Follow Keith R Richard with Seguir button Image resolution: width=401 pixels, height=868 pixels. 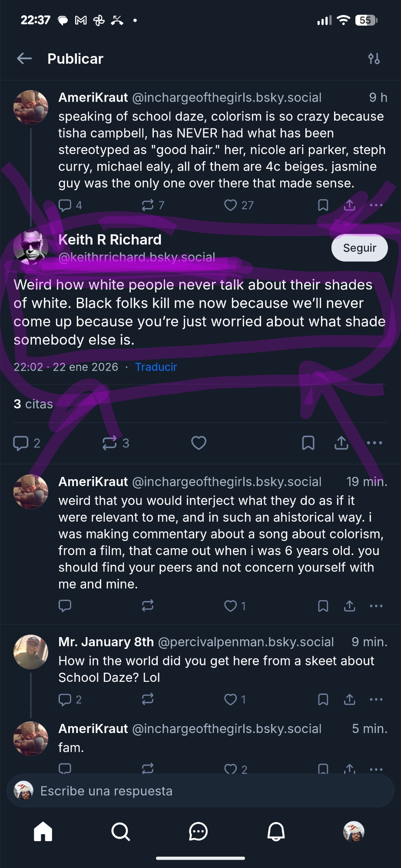[x=359, y=248]
